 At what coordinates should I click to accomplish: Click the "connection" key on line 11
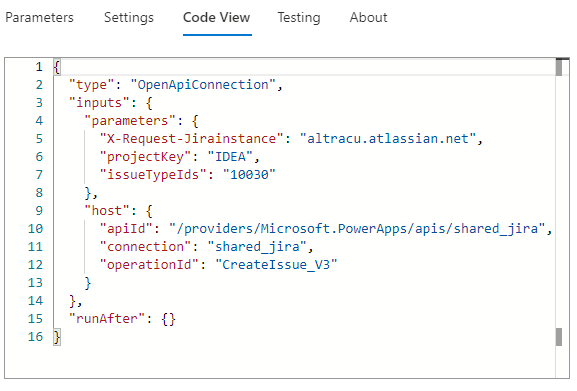tap(145, 247)
